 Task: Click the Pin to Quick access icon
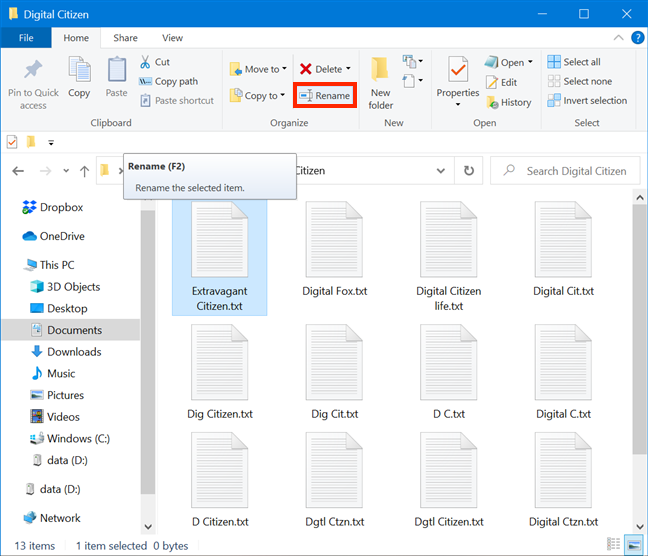click(33, 69)
